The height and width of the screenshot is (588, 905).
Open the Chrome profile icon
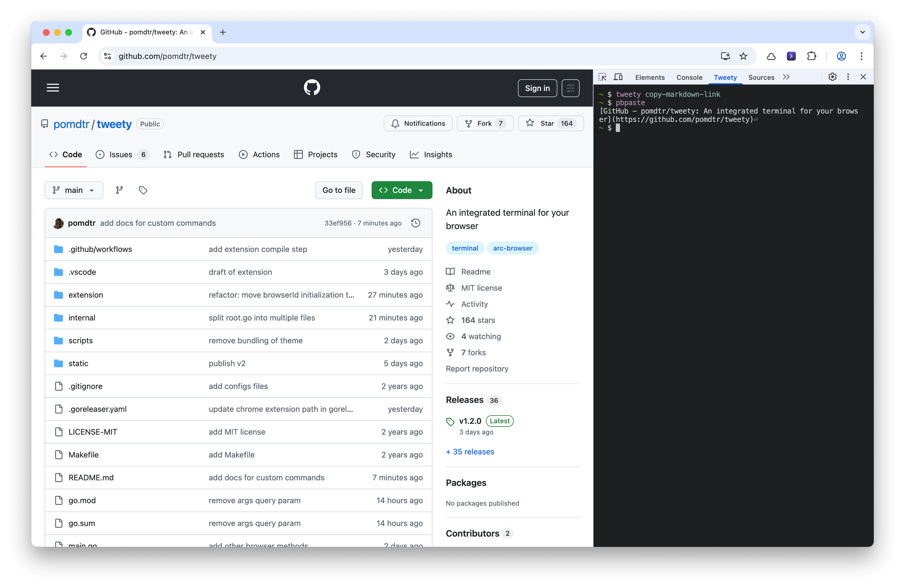841,56
